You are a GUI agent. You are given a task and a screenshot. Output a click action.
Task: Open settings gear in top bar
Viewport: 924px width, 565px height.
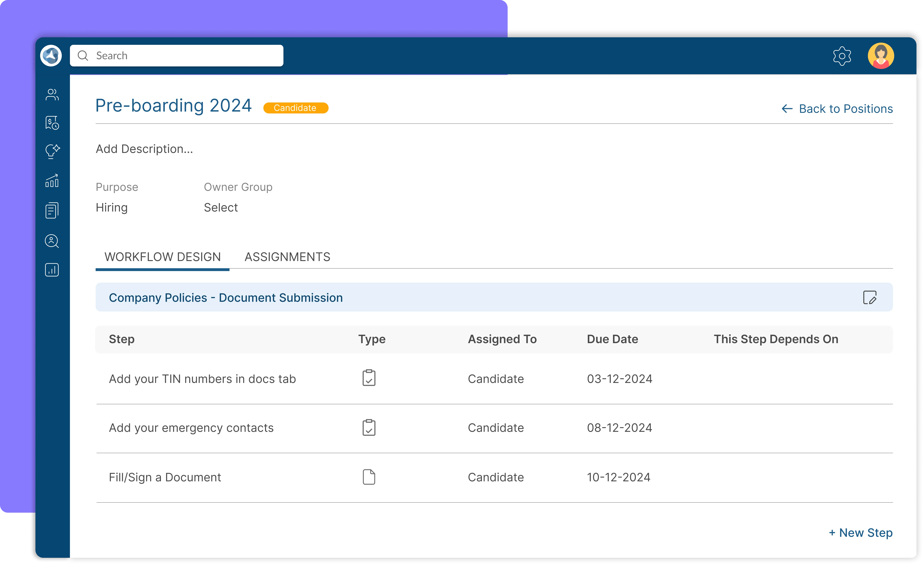point(842,56)
